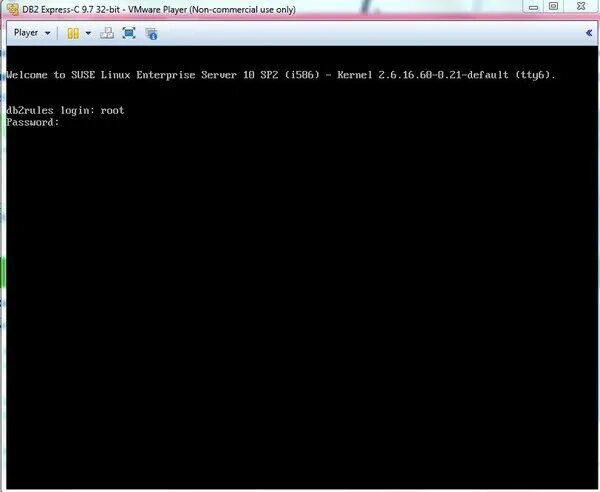Collapse toolbar with double chevron

pos(589,33)
